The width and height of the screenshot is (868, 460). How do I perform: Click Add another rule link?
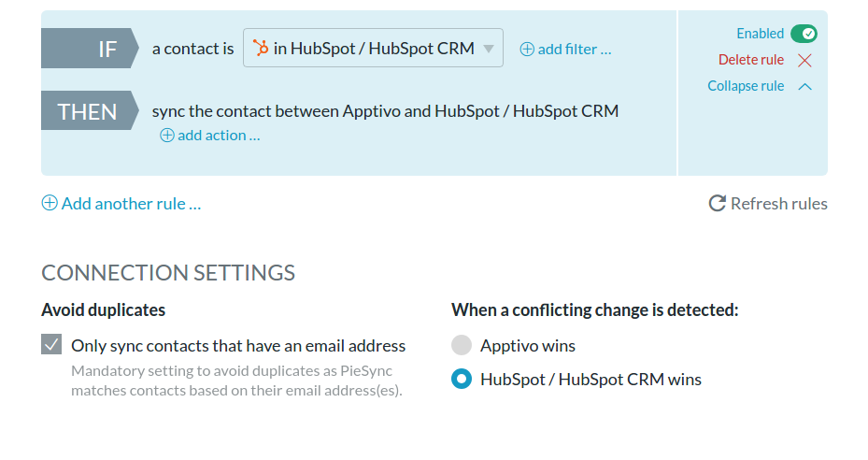click(x=131, y=204)
